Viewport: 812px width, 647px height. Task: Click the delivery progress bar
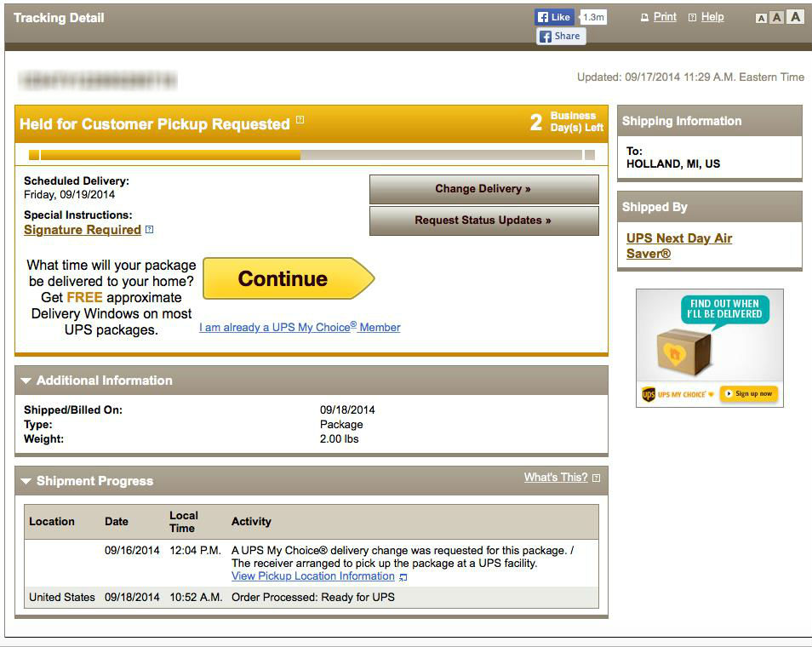click(312, 155)
